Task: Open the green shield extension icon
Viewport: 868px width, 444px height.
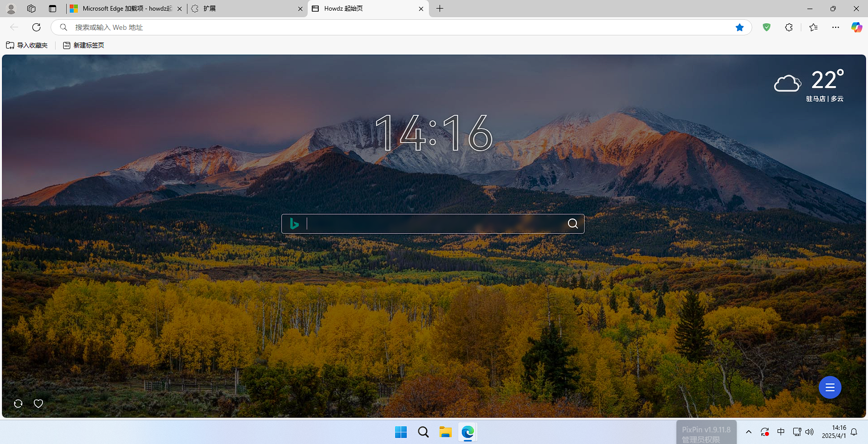Action: (767, 27)
